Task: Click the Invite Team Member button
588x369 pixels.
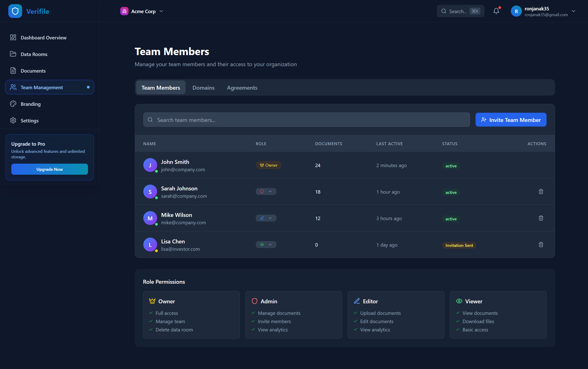Action: [x=511, y=120]
